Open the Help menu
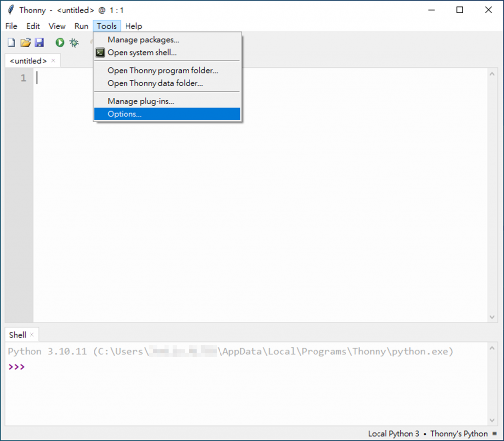Screen dimensions: 504x441 (133, 26)
